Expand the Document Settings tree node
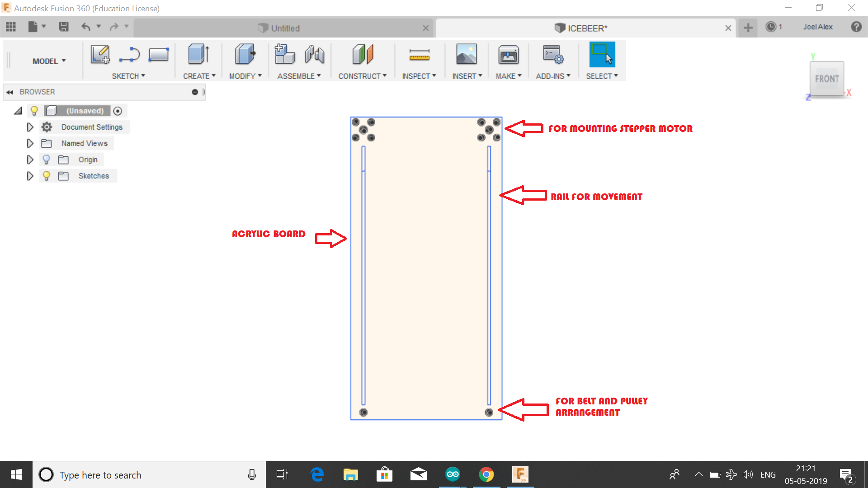 click(30, 127)
